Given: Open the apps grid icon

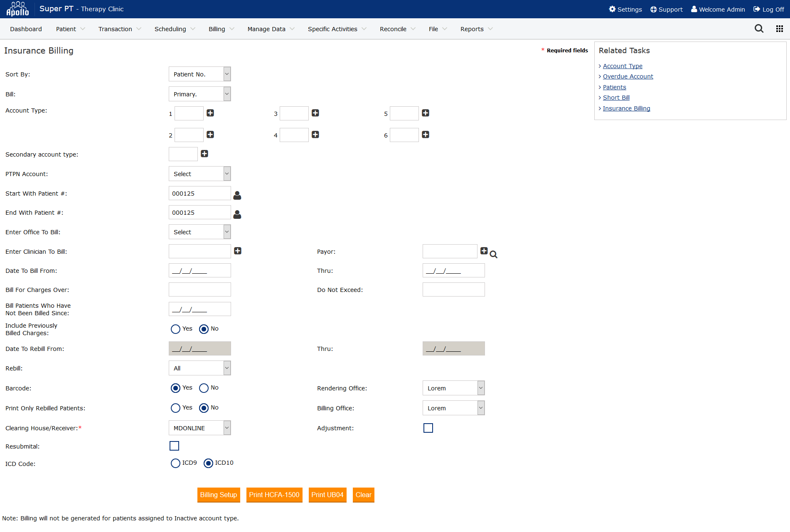Looking at the screenshot, I should point(779,29).
